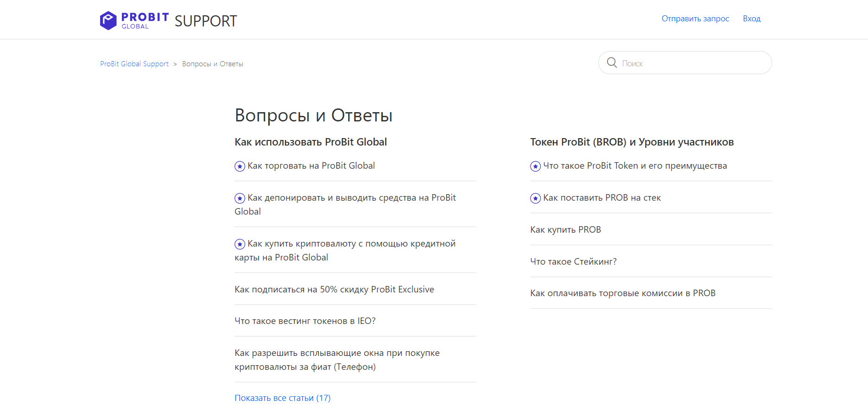Open 'Как подписаться на 50% скидку ProBit Exclusive'
This screenshot has width=868, height=412.
(334, 289)
